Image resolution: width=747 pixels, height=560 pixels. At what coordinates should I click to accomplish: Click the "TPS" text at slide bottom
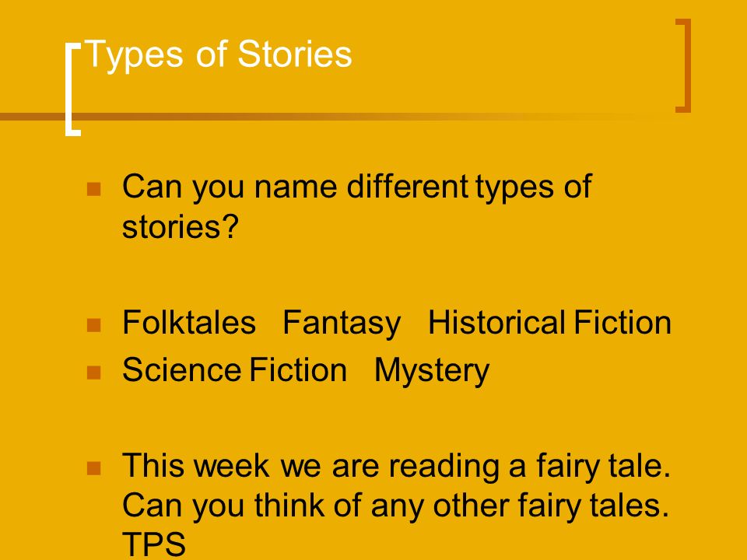click(x=154, y=544)
